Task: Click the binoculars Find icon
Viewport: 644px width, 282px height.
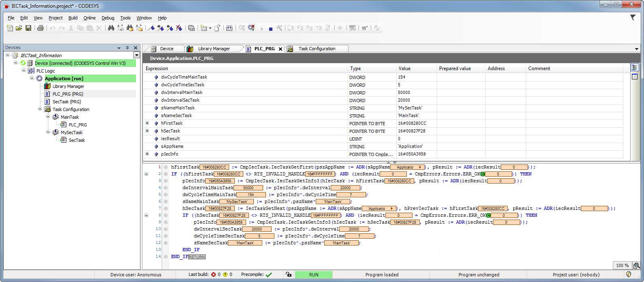Action: (x=111, y=28)
